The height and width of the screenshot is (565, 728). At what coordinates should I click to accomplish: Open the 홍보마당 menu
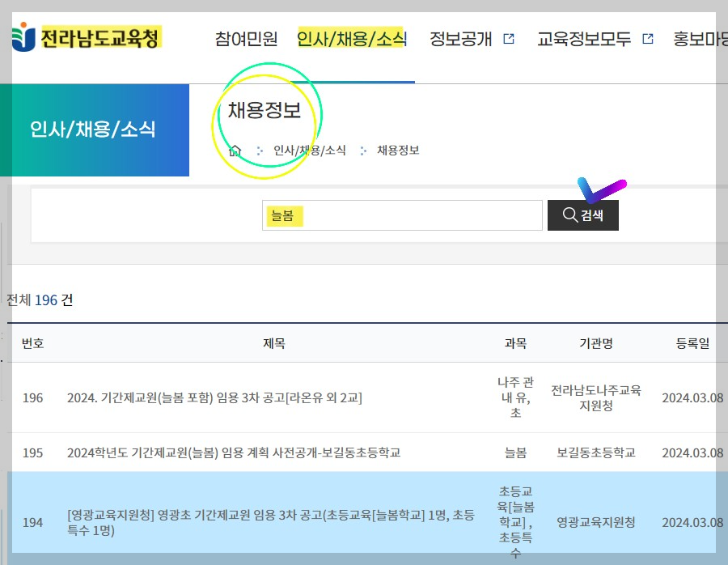[700, 38]
